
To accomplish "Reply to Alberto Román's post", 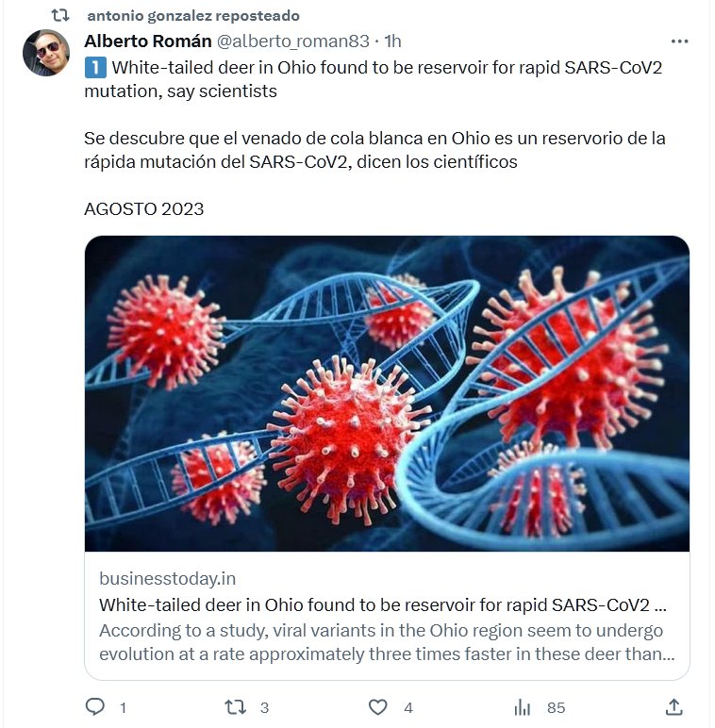I will click(95, 706).
